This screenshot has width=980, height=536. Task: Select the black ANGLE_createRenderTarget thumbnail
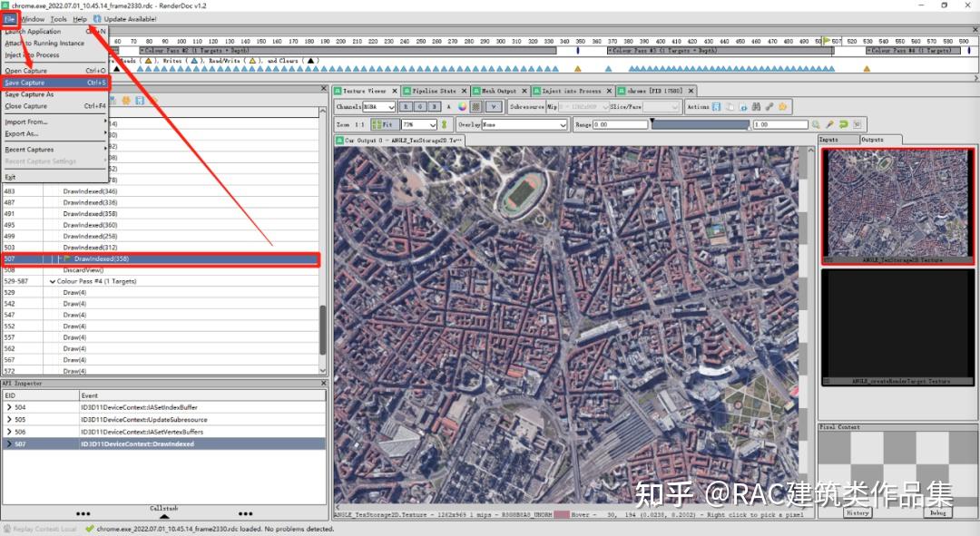[x=897, y=327]
